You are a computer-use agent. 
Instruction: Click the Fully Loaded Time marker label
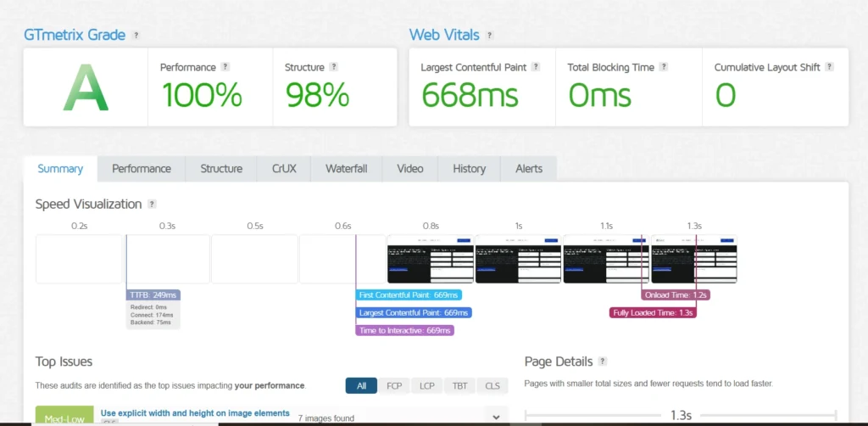(654, 312)
